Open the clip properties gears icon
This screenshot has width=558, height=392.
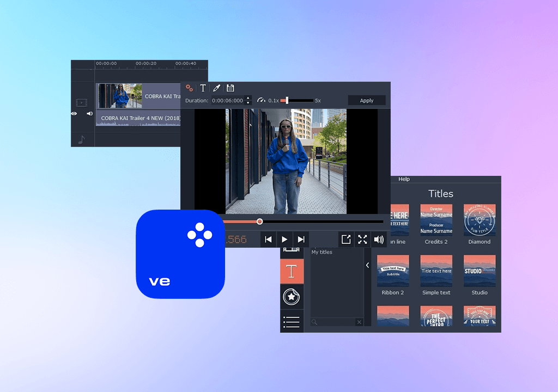(x=189, y=88)
